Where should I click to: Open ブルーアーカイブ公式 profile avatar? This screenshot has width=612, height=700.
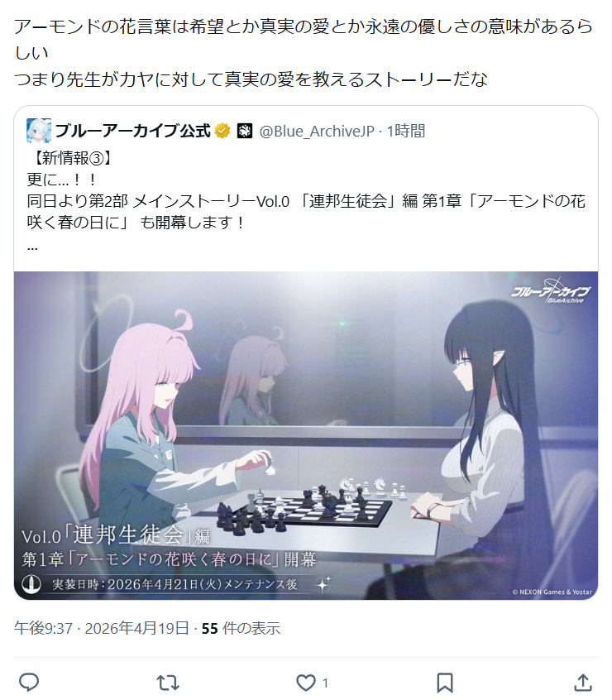tap(39, 131)
